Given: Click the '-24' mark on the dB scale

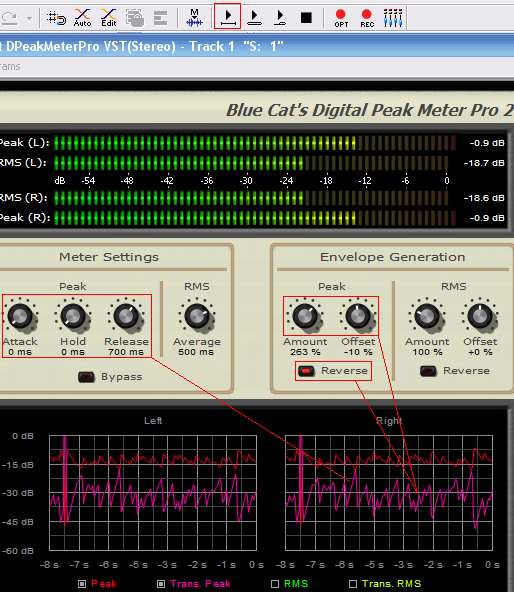Looking at the screenshot, I should click(x=287, y=181).
